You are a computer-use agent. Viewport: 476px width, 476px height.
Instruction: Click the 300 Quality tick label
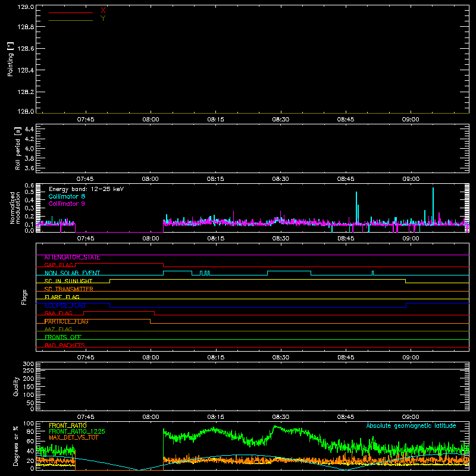(x=29, y=364)
